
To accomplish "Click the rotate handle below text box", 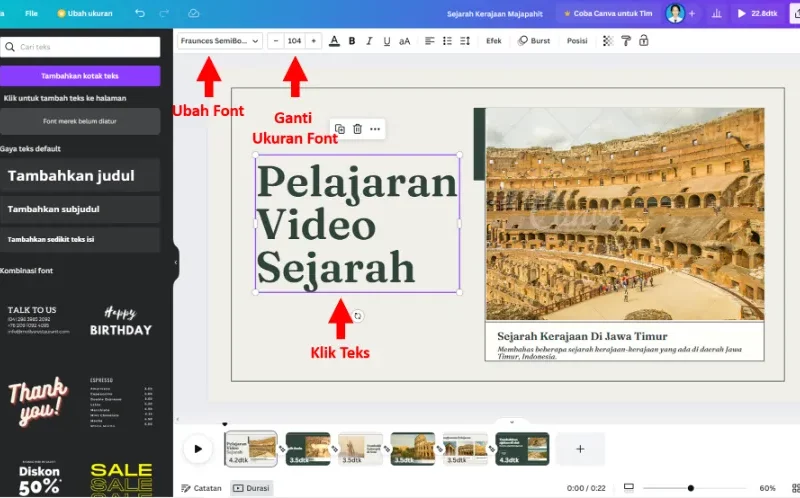I will point(358,316).
